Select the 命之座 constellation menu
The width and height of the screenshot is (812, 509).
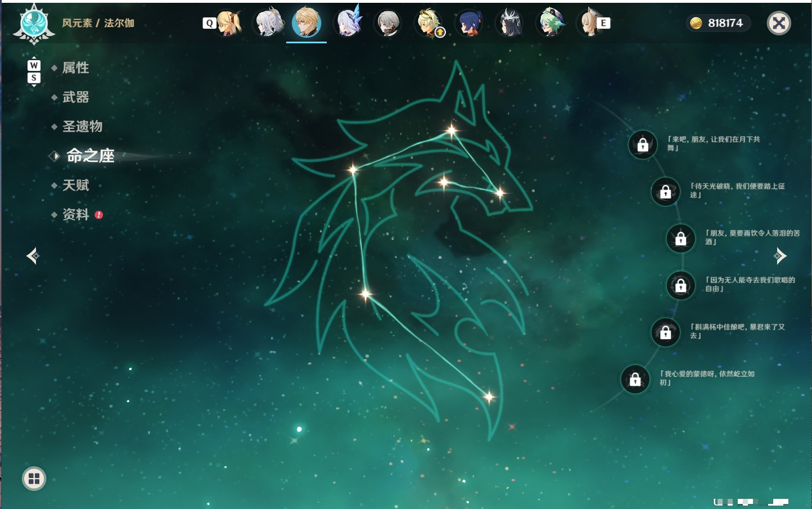pyautogui.click(x=90, y=156)
